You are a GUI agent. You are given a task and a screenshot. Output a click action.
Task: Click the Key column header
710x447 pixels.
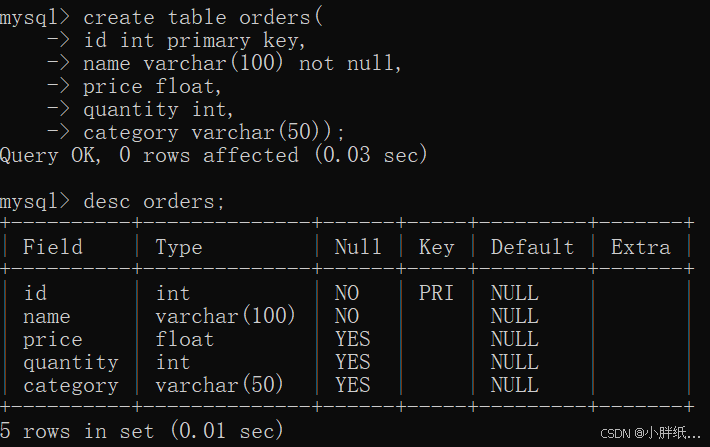tap(437, 248)
